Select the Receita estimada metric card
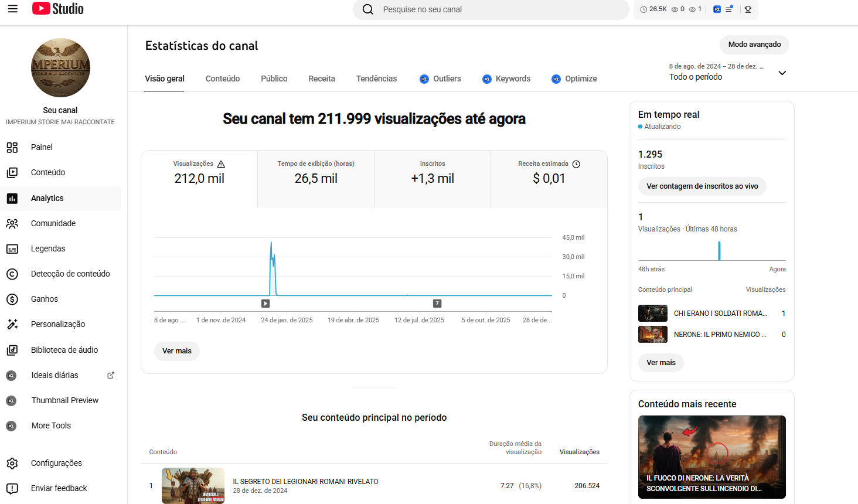 click(549, 179)
